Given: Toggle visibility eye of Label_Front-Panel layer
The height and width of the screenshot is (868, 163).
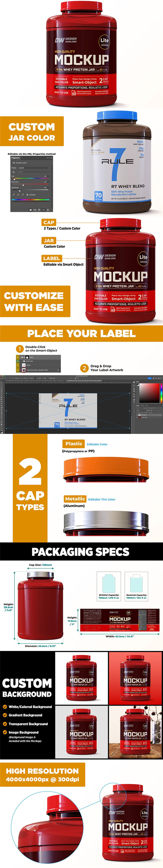Looking at the screenshot, I should 18,370.
